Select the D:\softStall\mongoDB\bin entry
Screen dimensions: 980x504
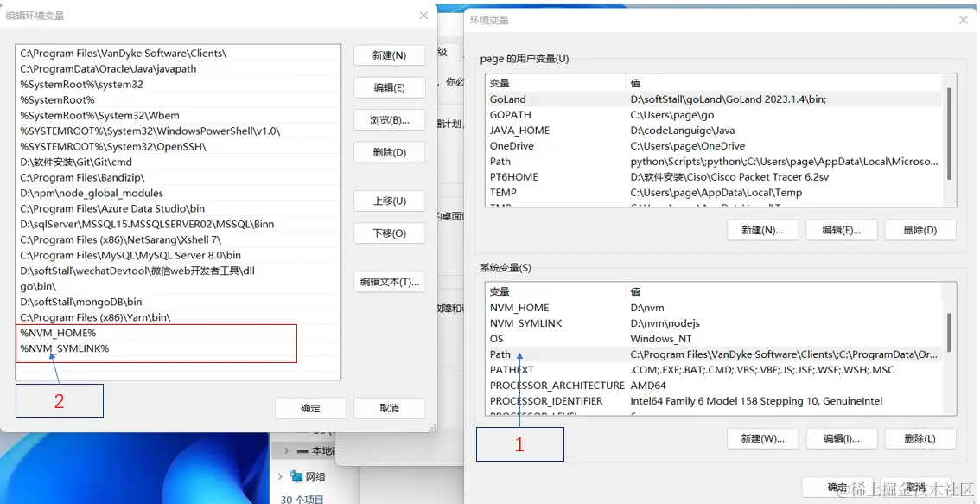[x=178, y=302]
